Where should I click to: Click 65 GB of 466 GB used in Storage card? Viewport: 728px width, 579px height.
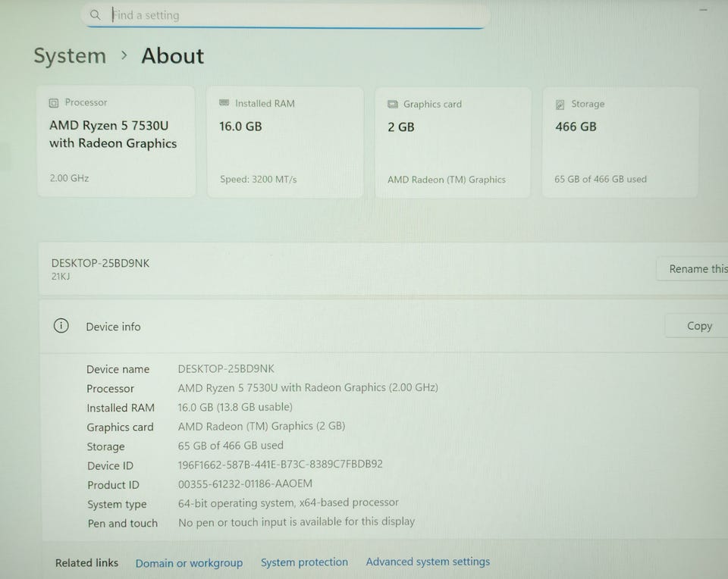click(x=601, y=179)
